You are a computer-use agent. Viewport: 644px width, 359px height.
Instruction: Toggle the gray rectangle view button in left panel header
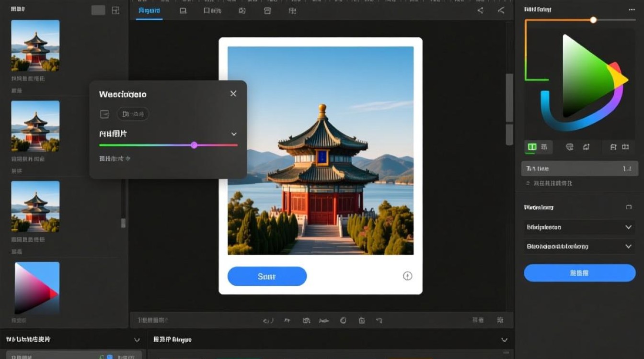click(98, 10)
